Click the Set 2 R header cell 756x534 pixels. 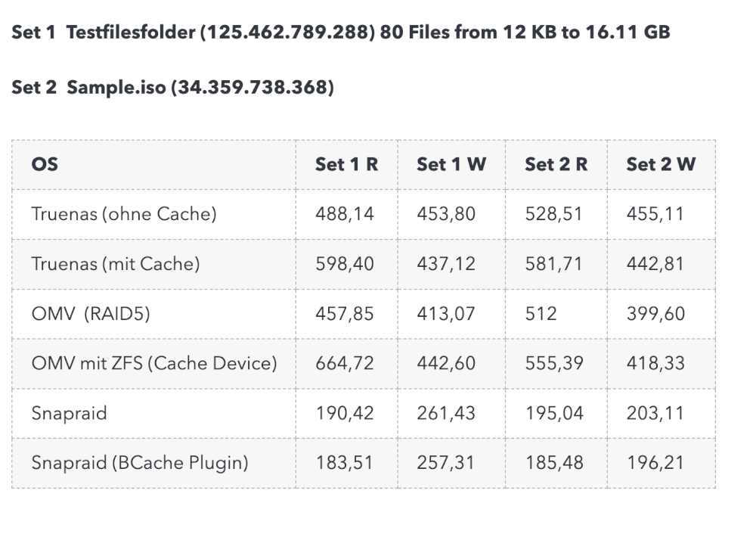pyautogui.click(x=556, y=164)
